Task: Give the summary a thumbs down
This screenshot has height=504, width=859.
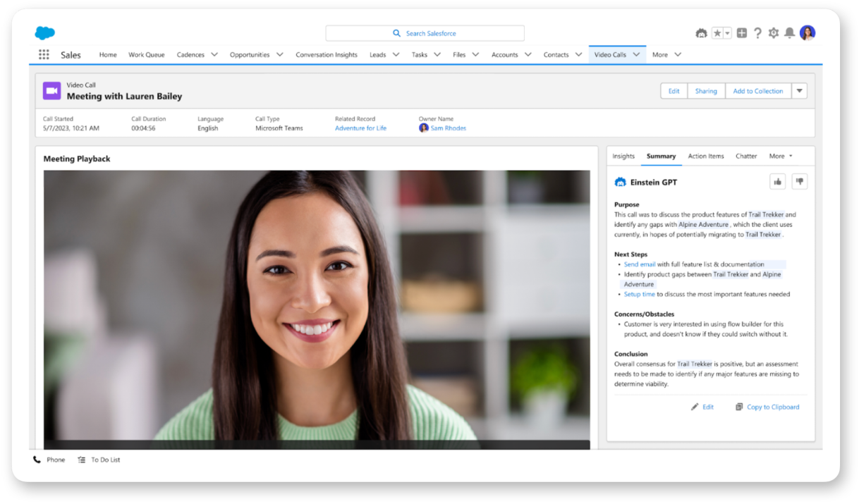Action: [800, 181]
